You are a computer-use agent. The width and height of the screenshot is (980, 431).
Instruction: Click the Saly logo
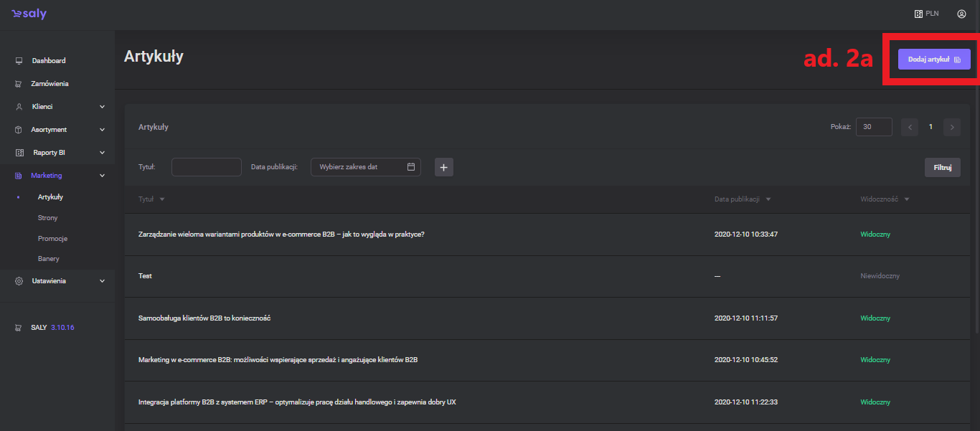pyautogui.click(x=29, y=14)
